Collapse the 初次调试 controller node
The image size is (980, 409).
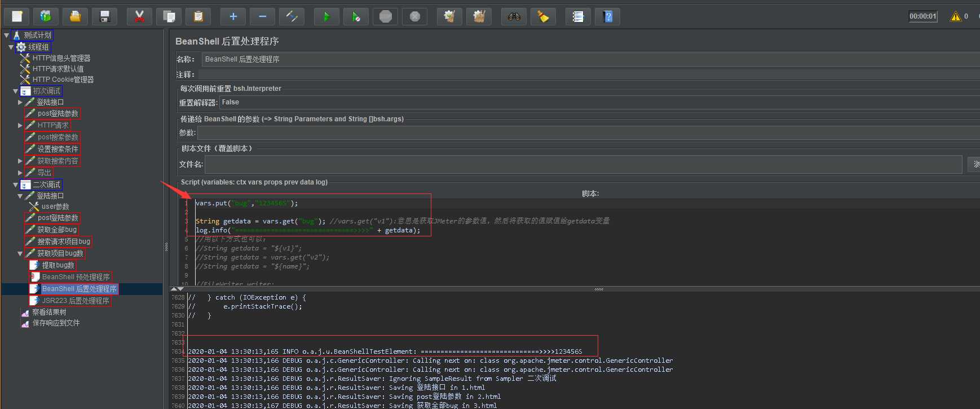click(15, 91)
